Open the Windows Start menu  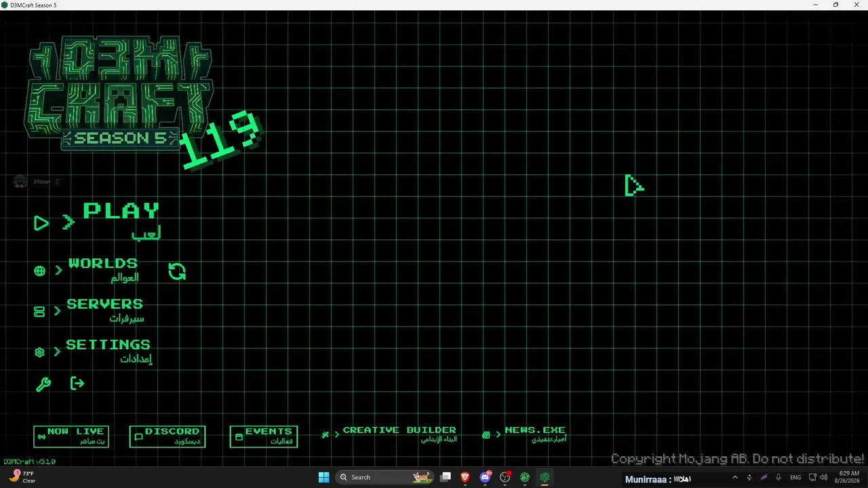coord(323,477)
